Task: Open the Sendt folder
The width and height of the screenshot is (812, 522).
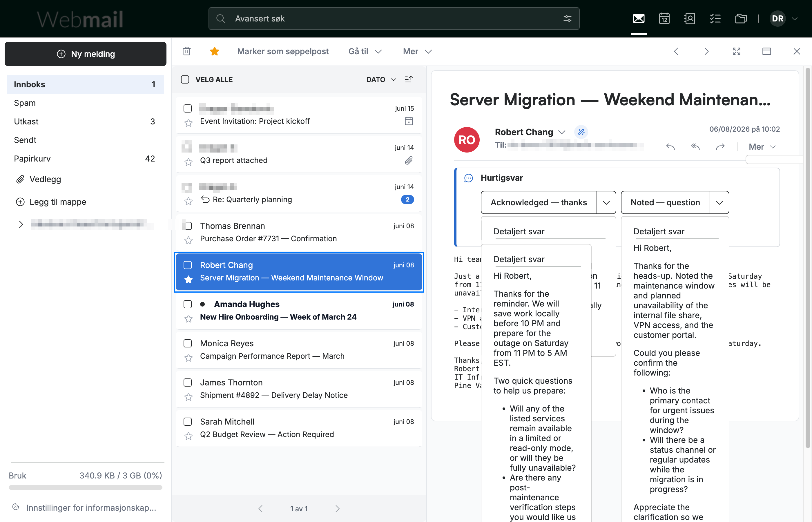Action: click(85, 140)
